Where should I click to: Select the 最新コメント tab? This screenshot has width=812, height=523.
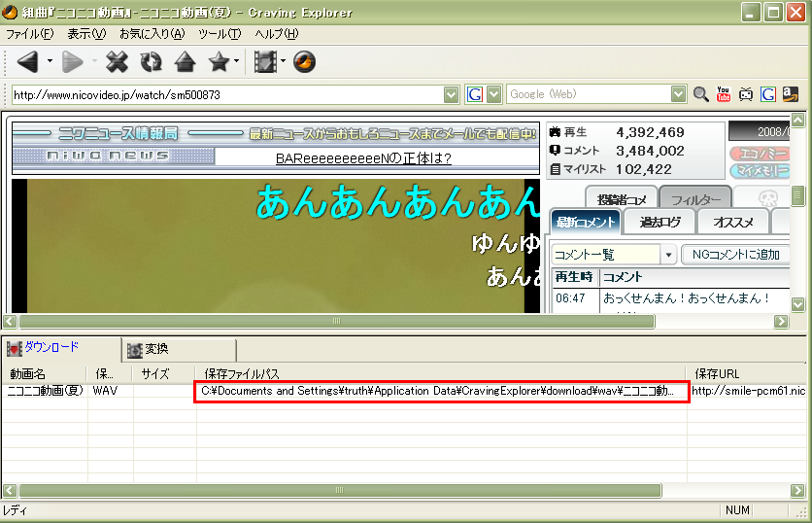[x=585, y=223]
